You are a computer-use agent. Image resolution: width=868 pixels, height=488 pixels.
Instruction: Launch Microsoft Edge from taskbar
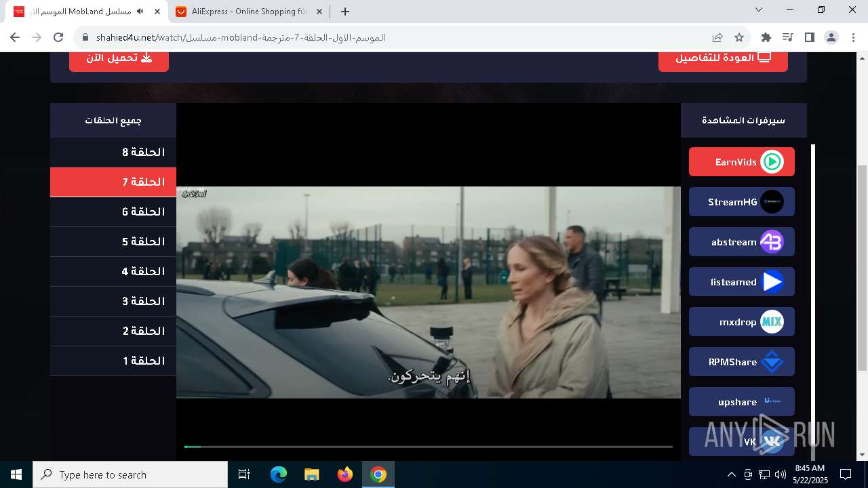coord(279,474)
